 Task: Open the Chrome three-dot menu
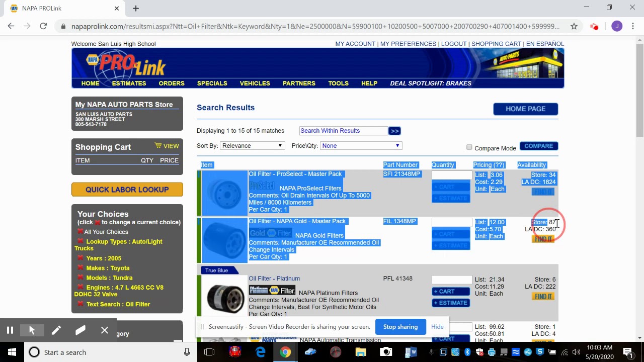632,26
